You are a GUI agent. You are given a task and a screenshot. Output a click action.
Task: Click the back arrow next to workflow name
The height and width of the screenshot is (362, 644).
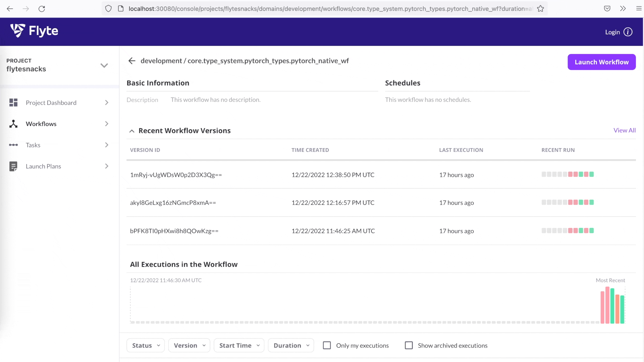131,61
